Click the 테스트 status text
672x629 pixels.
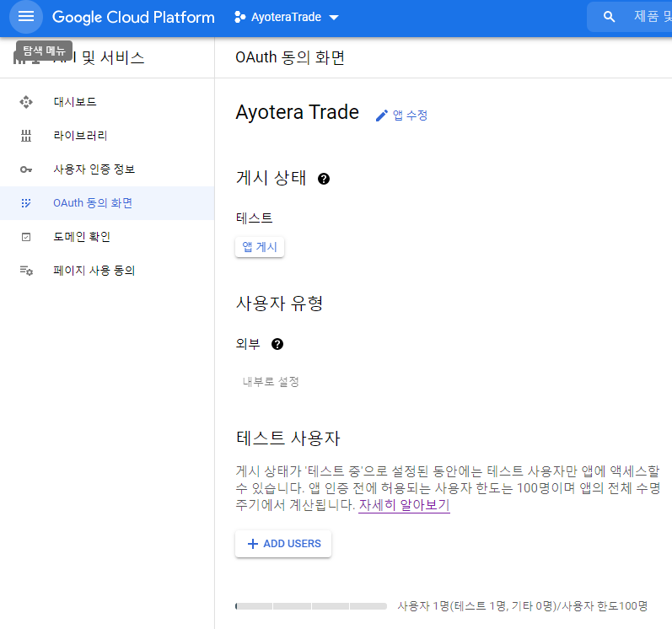click(x=254, y=218)
